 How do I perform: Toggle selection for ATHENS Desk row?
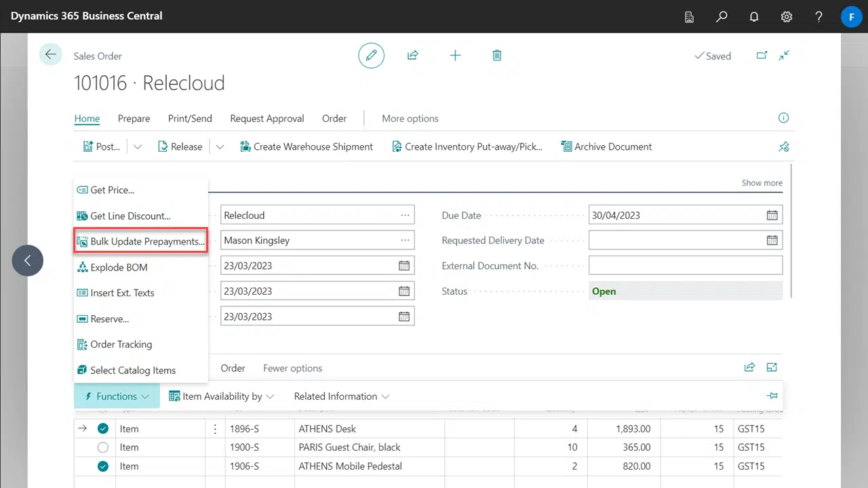[x=102, y=428]
